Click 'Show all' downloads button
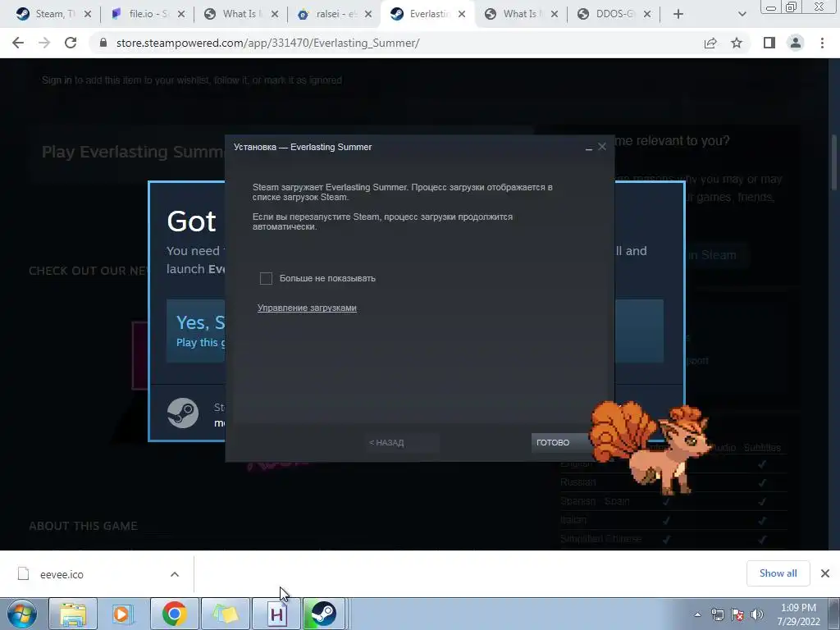The height and width of the screenshot is (630, 840). pos(778,573)
